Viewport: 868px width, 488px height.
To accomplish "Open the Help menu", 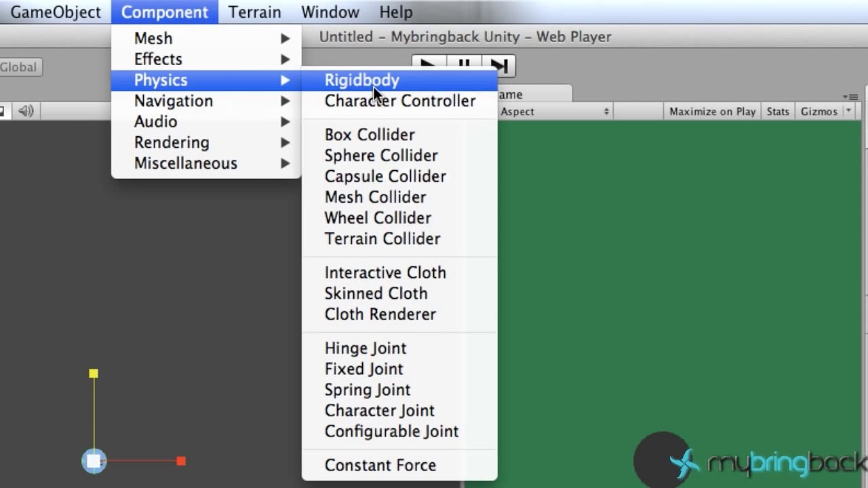I will 395,12.
